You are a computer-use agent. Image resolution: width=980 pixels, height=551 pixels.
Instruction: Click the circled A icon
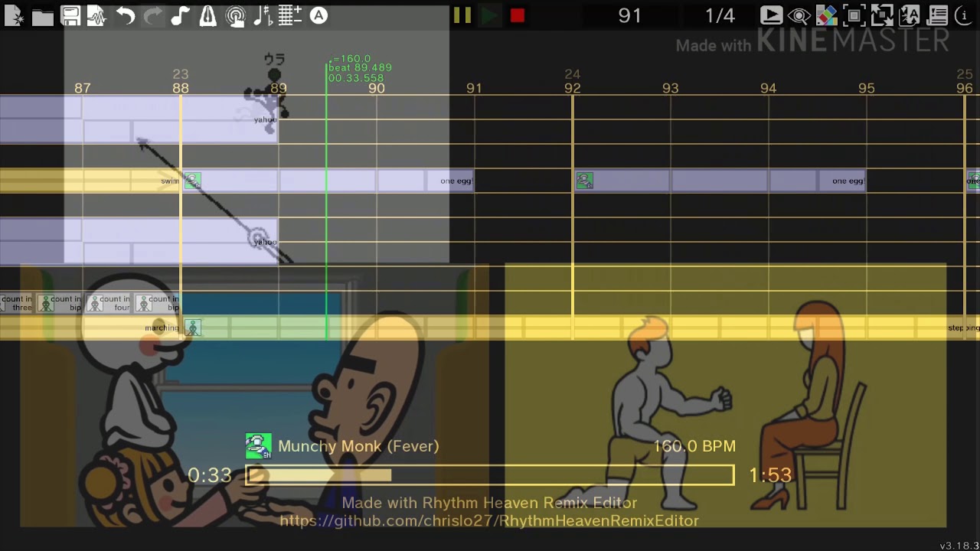click(318, 15)
